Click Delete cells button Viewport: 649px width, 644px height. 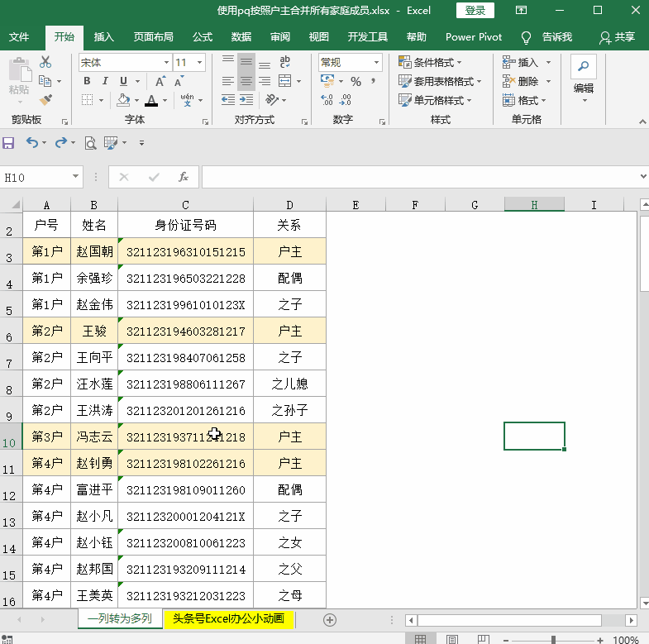[x=521, y=81]
